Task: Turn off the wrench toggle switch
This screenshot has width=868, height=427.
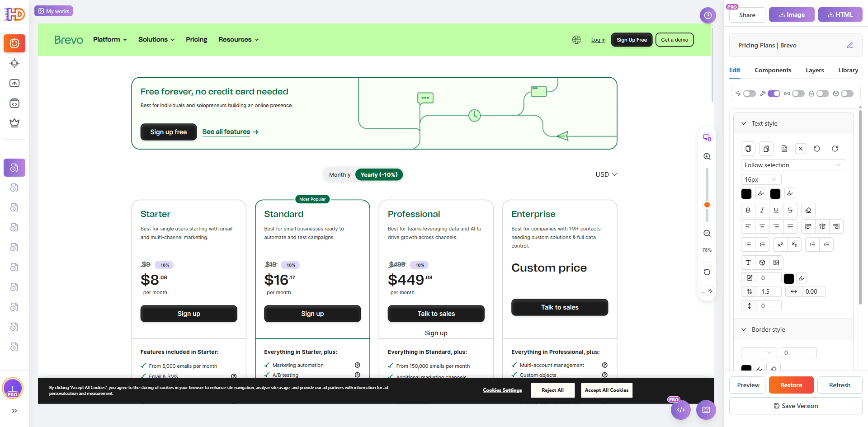Action: point(774,94)
